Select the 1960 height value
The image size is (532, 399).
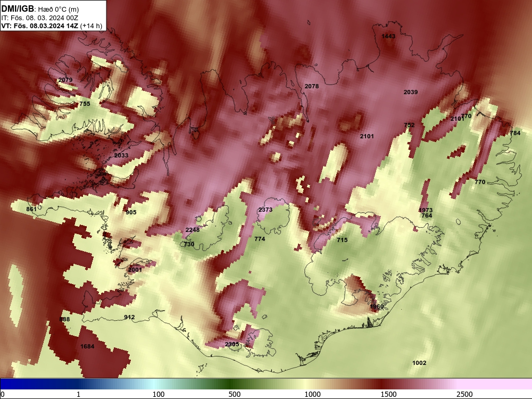coord(377,307)
